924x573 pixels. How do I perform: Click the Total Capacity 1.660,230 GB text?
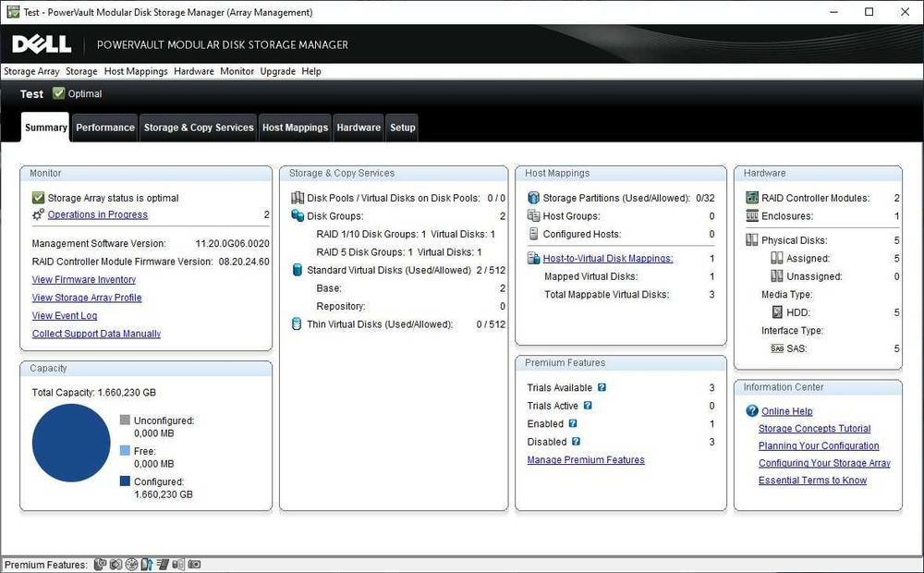tap(93, 393)
